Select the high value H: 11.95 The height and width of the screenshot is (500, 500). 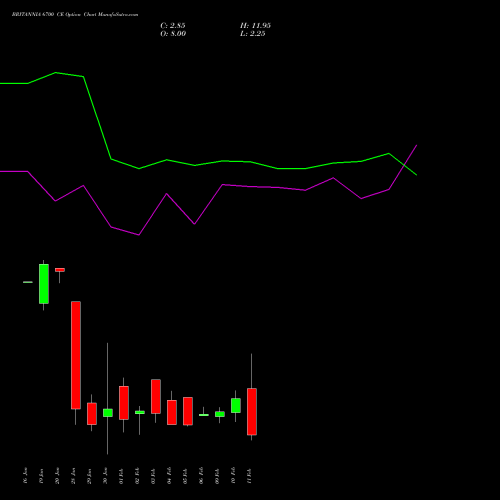point(255,26)
